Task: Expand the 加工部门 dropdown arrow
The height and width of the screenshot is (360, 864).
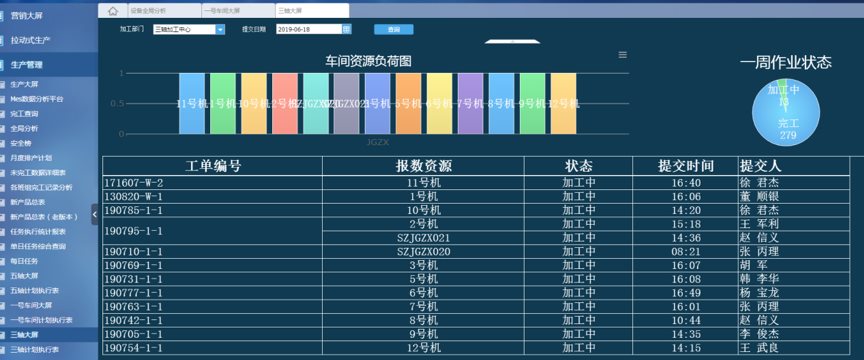Action: (x=220, y=30)
